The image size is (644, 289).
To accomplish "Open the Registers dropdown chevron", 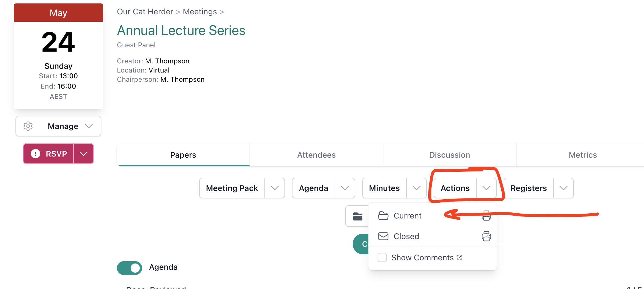I will coord(563,188).
